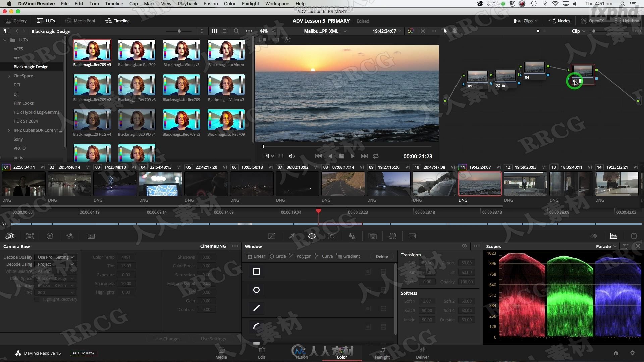Open the RGB Mixer palette icon
This screenshot has height=362, width=644.
pos(70,236)
